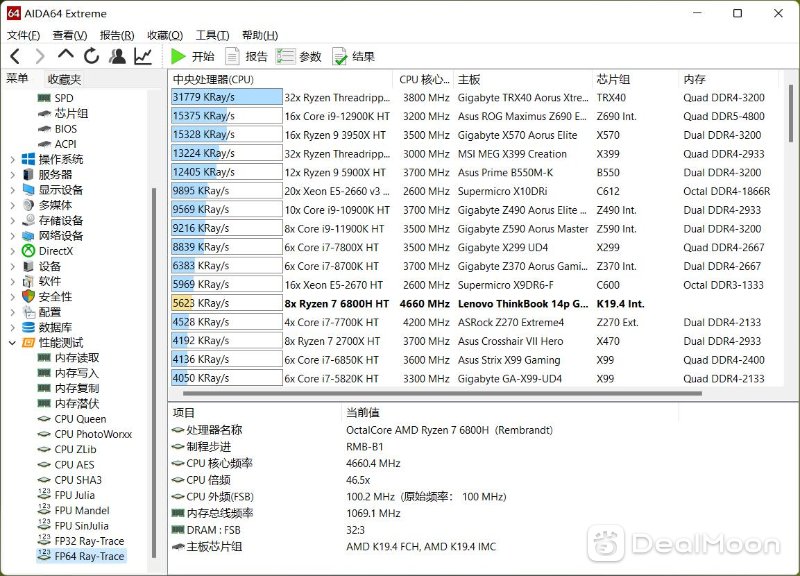Expand the 多媒体 tree node

12,206
